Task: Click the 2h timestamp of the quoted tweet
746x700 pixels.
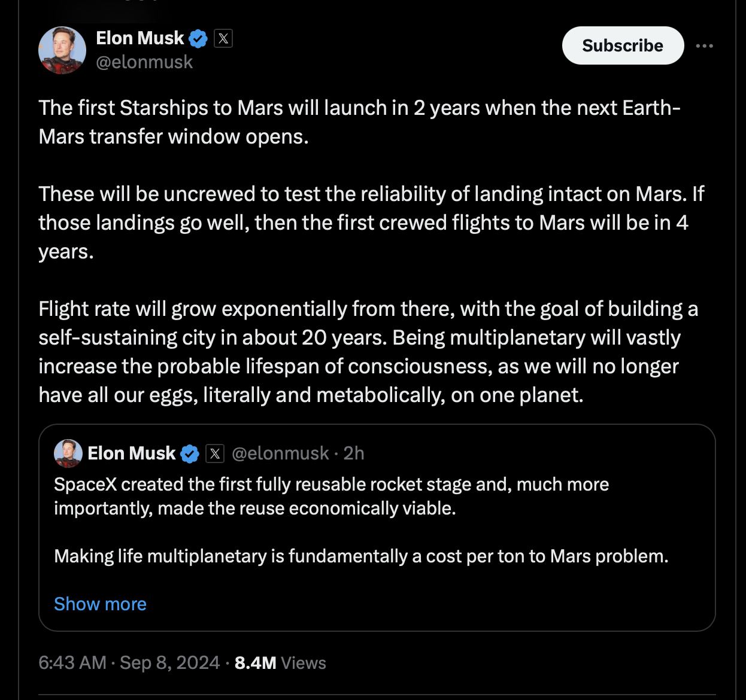Action: tap(354, 454)
